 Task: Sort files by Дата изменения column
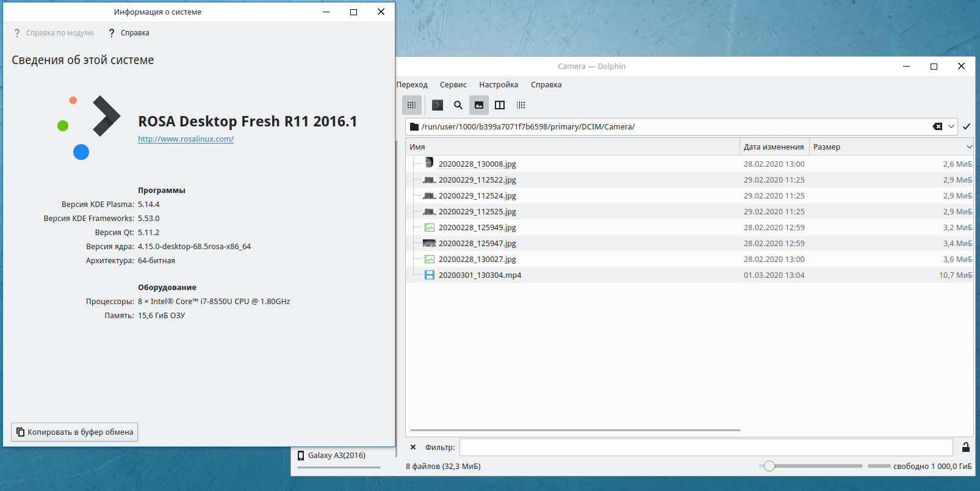click(x=773, y=147)
